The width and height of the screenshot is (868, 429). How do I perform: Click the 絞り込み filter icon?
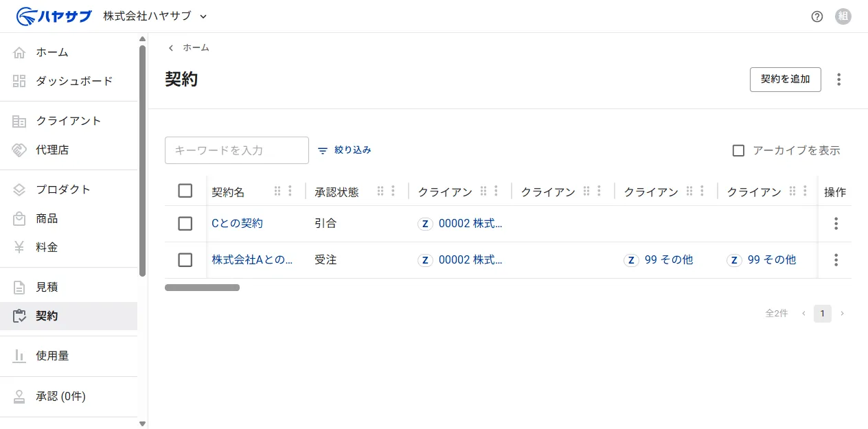click(x=323, y=150)
